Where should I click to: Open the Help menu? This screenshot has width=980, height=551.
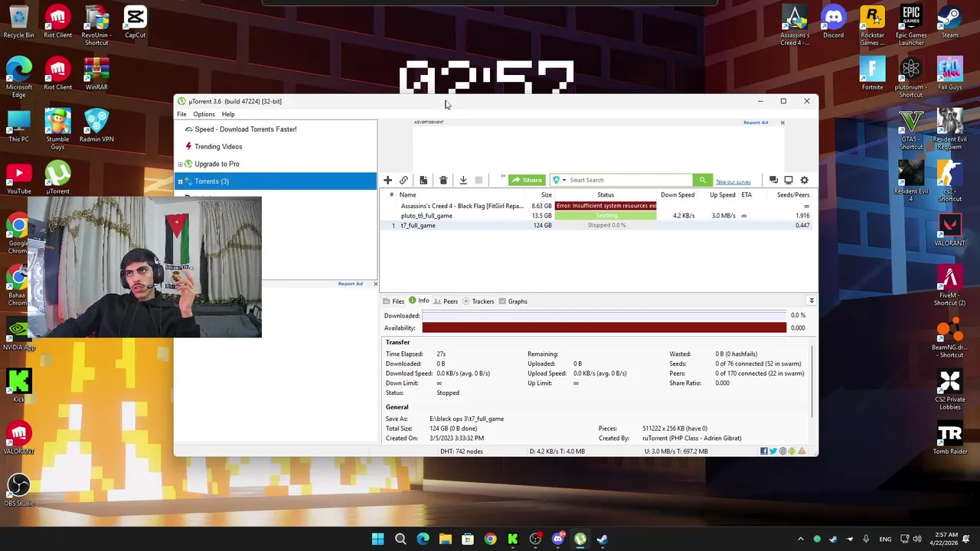click(228, 114)
